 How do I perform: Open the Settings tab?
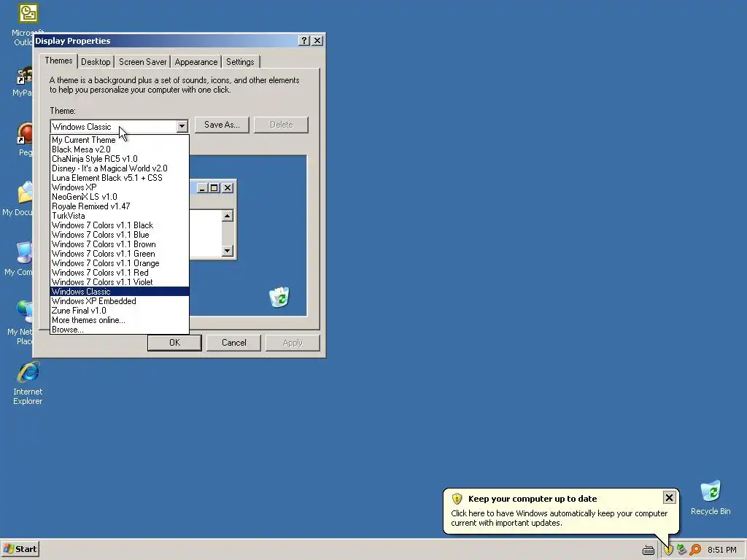(x=240, y=62)
